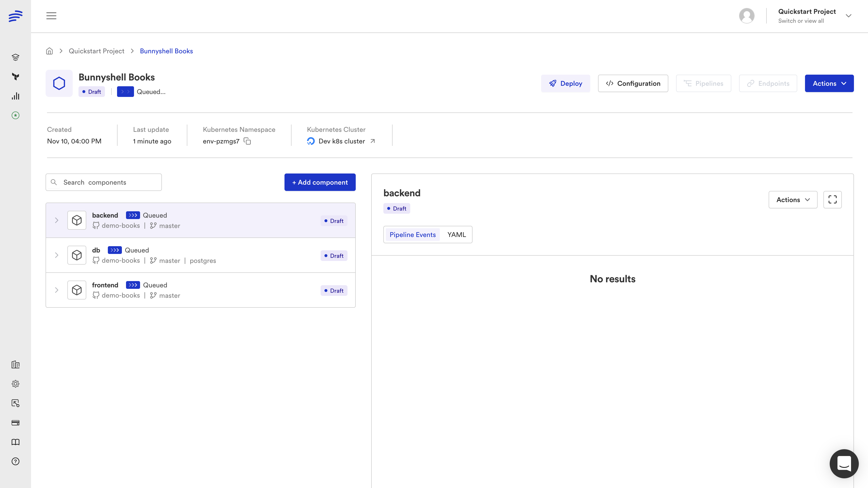Open the home breadcrumb icon
868x488 pixels.
click(49, 51)
